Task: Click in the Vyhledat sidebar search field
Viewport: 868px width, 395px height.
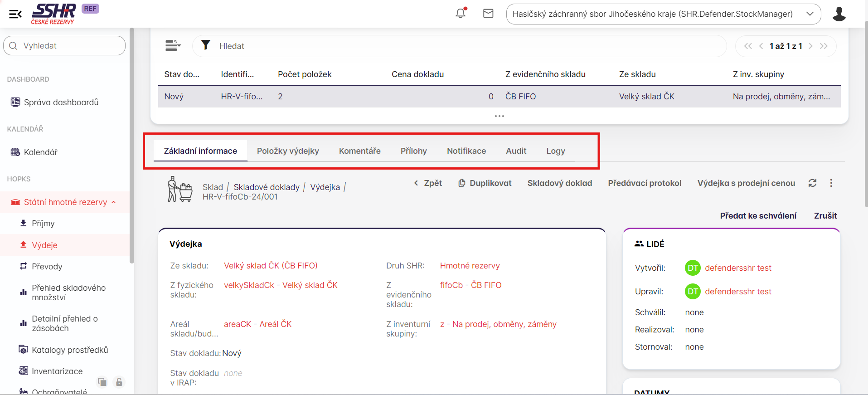Action: [x=68, y=46]
